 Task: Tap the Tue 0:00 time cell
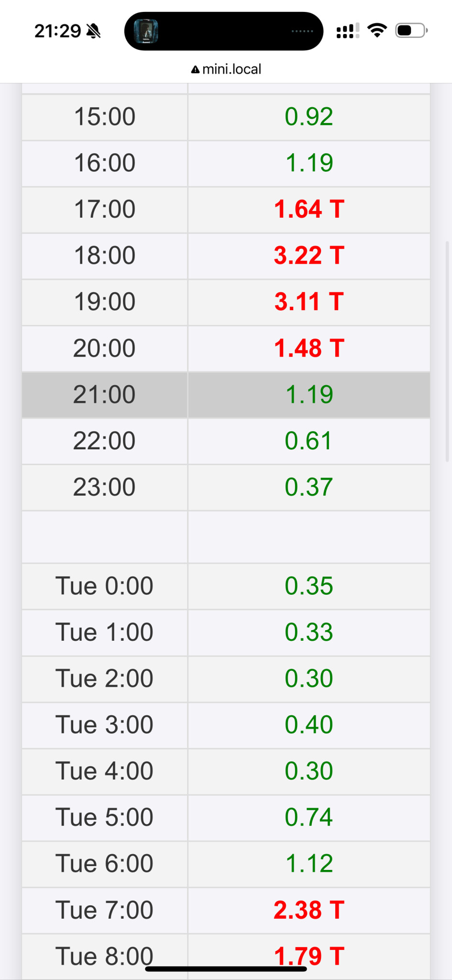point(104,586)
